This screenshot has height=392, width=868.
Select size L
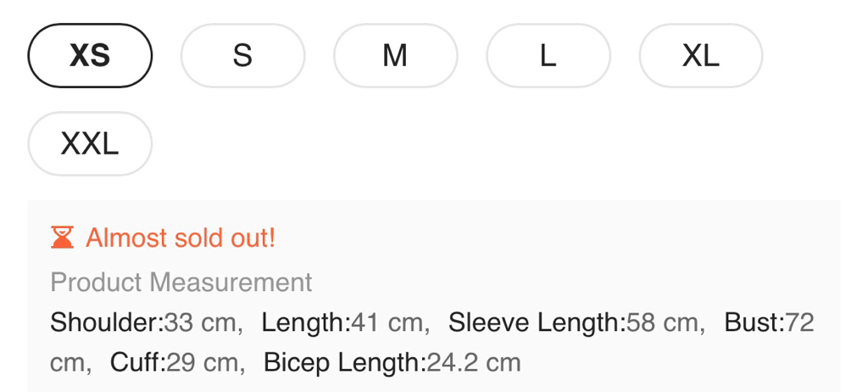pos(548,56)
